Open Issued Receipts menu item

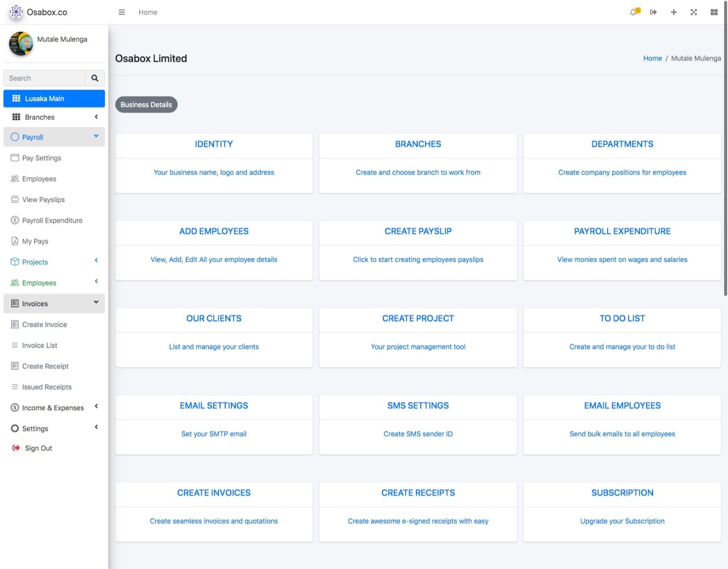(x=54, y=387)
